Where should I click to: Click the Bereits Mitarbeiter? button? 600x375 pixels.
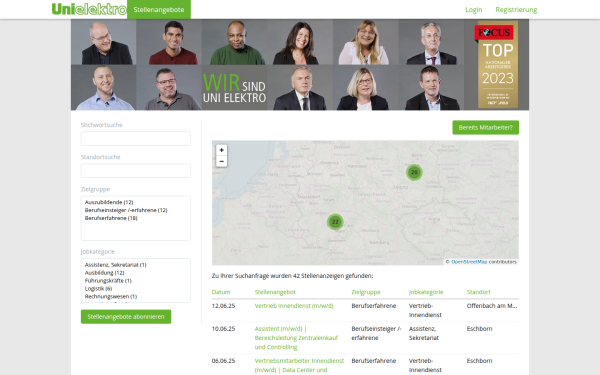click(486, 127)
